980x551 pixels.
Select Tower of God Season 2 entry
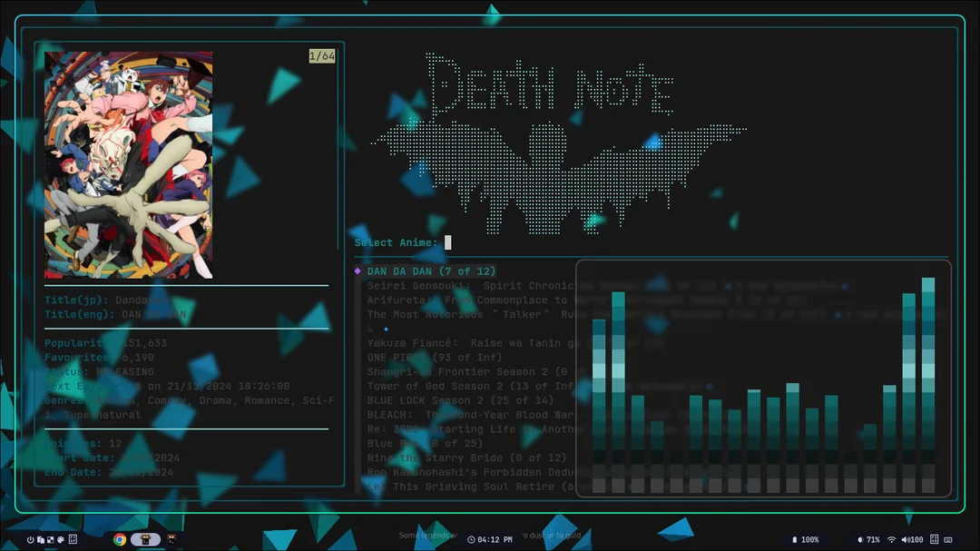point(470,386)
